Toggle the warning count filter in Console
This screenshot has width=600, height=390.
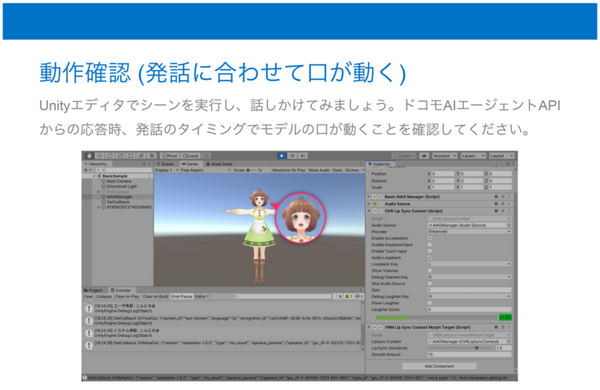(349, 297)
